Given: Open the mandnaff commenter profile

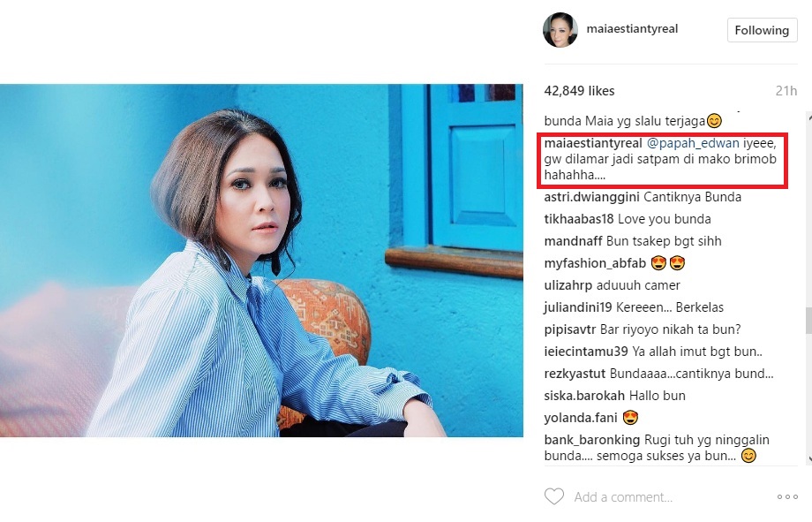Looking at the screenshot, I should (574, 241).
